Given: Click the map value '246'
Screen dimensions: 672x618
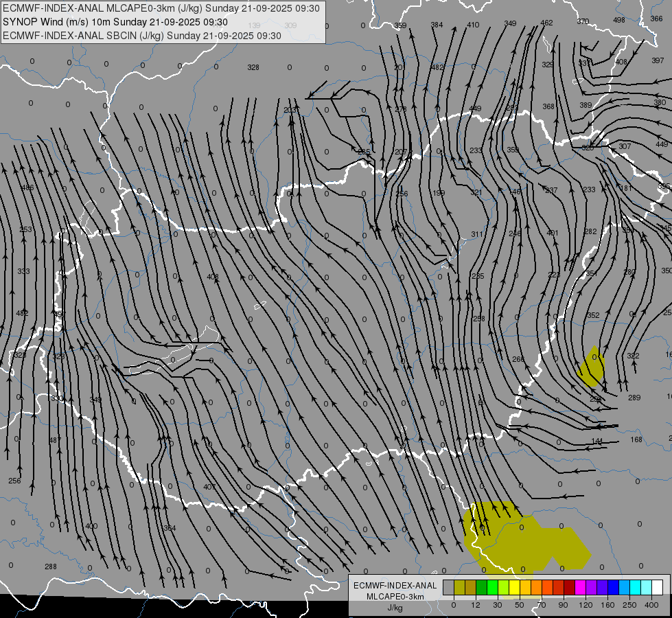Looking at the screenshot, I should click(x=515, y=233).
